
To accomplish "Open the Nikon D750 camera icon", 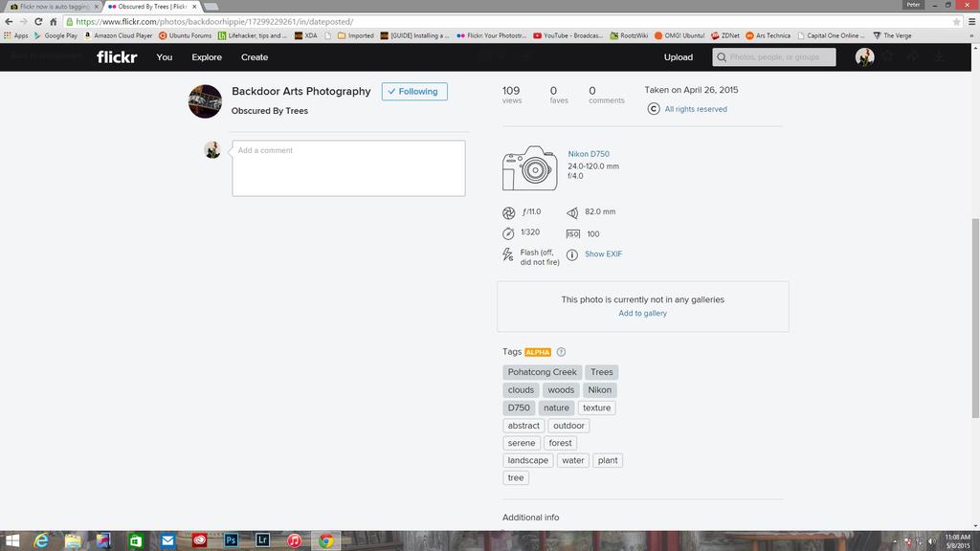I will click(x=529, y=168).
